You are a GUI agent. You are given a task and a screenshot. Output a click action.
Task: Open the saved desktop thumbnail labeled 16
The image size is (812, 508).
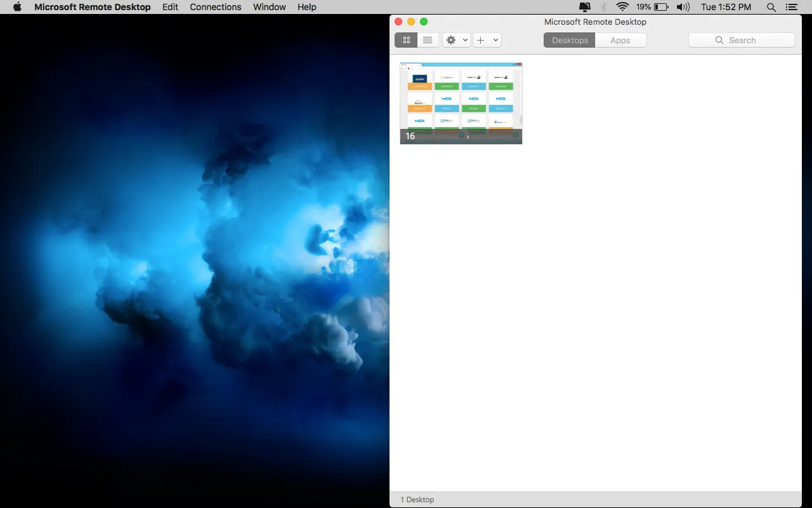[x=461, y=103]
